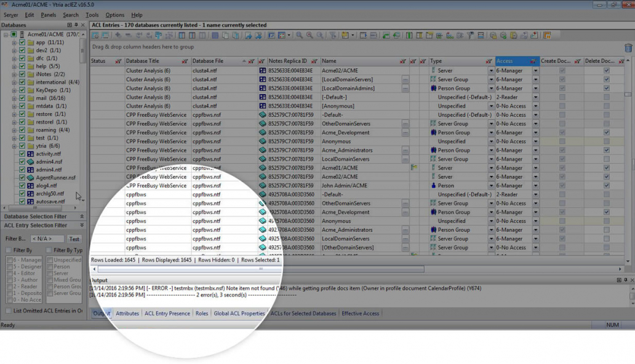Click the Create Doc column filter icon
This screenshot has width=635, height=364.
578,61
